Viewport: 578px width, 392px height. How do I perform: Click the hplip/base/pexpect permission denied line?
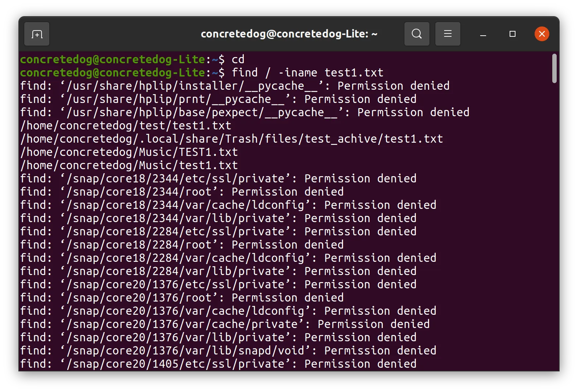pyautogui.click(x=245, y=112)
